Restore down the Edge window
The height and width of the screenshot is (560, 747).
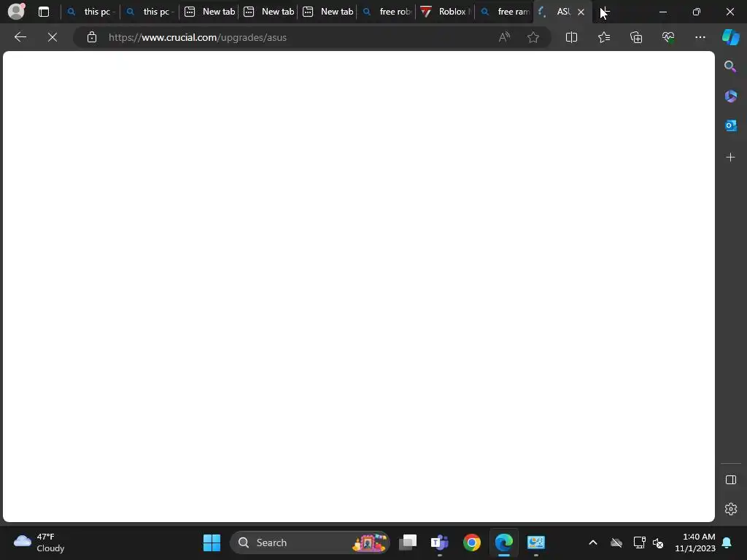point(696,12)
